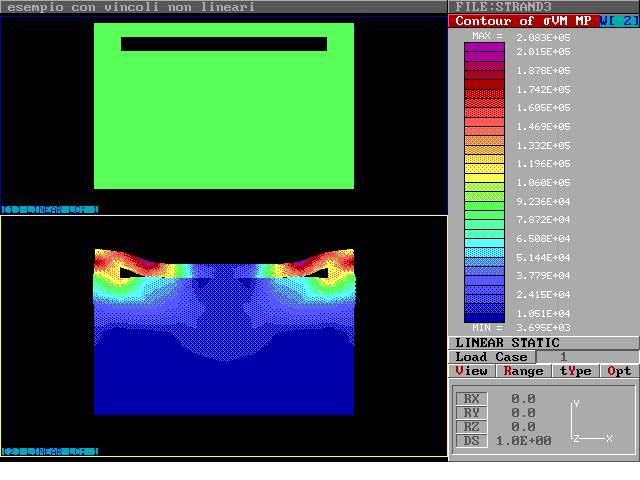Pick the dark blue minimum contour swatch
This screenshot has width=640, height=480.
(484, 314)
